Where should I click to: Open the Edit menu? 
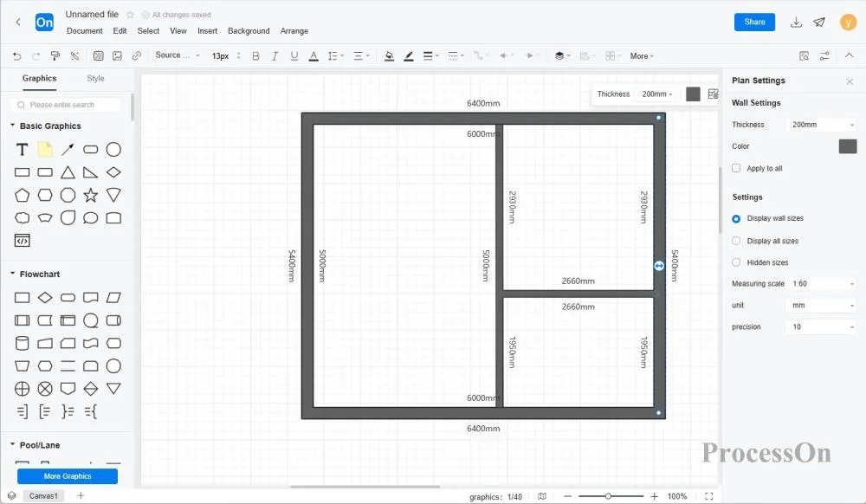click(x=120, y=31)
